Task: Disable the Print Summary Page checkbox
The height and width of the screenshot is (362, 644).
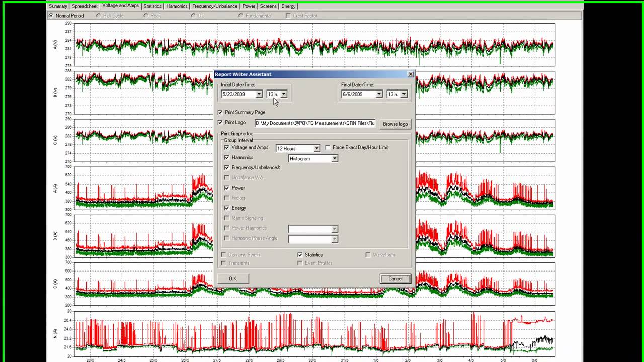Action: point(220,112)
